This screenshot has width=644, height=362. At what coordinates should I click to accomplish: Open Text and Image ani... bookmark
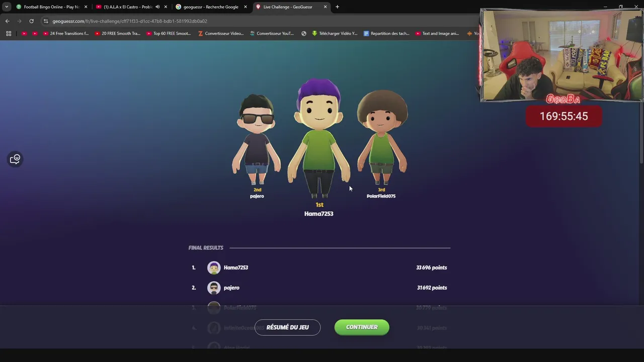pos(437,34)
